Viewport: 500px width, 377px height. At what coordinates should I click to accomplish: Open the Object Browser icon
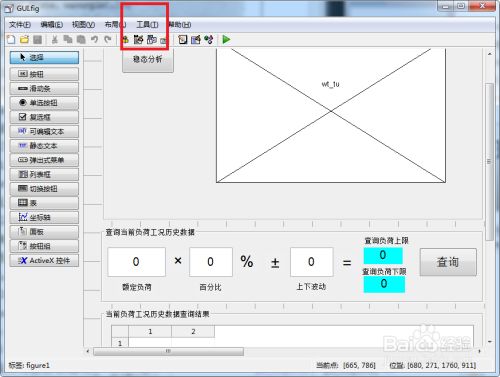click(x=209, y=40)
